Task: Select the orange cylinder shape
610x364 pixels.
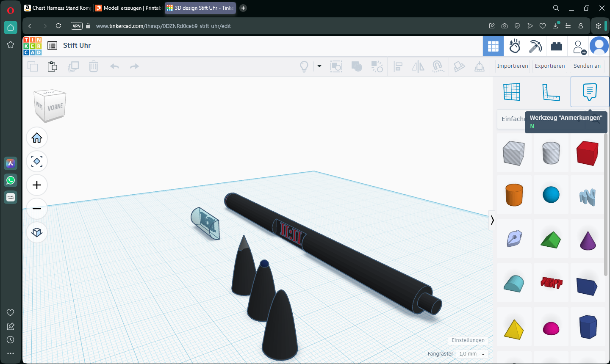Action: tap(514, 195)
